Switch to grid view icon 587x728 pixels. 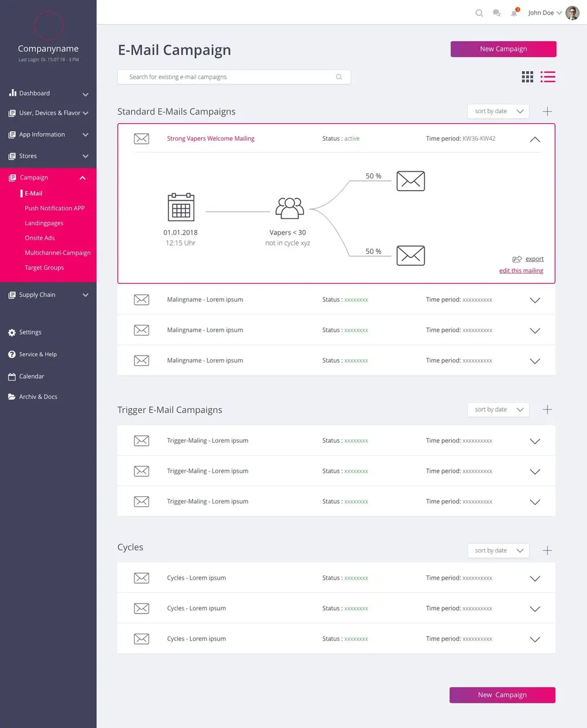[x=528, y=77]
